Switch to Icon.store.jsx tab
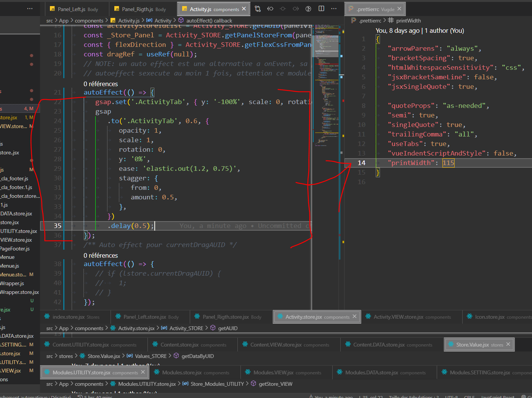The height and width of the screenshot is (398, 532). 498,317
